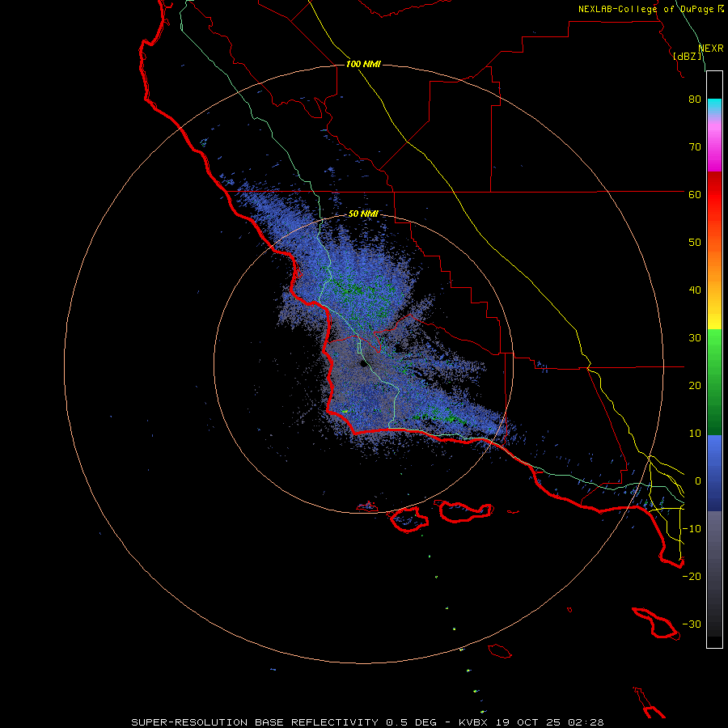The width and height of the screenshot is (728, 728).
Task: Click the 30 value on the dBZ scale
Action: (x=695, y=337)
